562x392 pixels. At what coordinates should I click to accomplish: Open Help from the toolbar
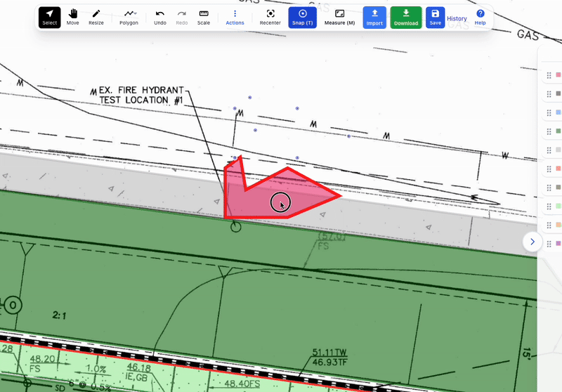pyautogui.click(x=481, y=17)
